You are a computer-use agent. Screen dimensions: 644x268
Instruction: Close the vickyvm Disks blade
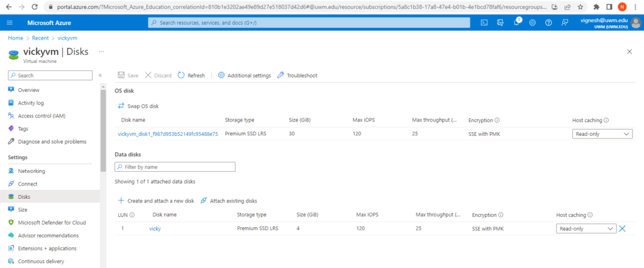pyautogui.click(x=629, y=52)
